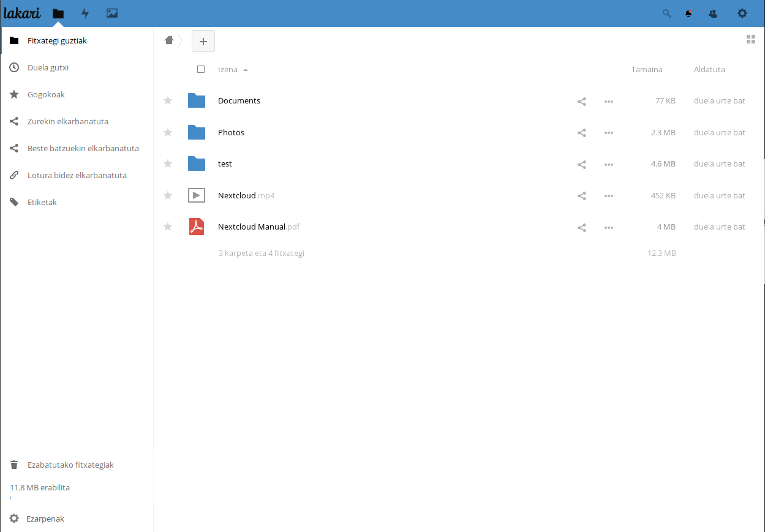Select Gogokoak in the sidebar

(x=46, y=95)
